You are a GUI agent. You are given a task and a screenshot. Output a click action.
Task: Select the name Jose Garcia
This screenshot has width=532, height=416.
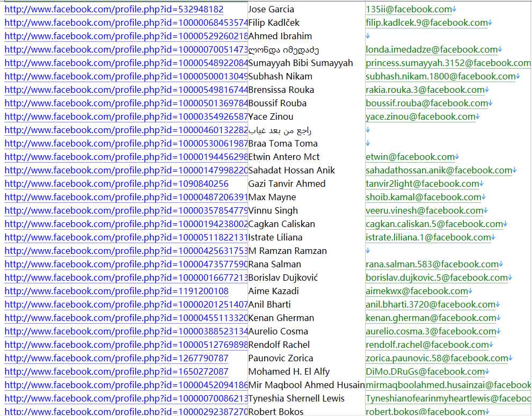pos(271,10)
